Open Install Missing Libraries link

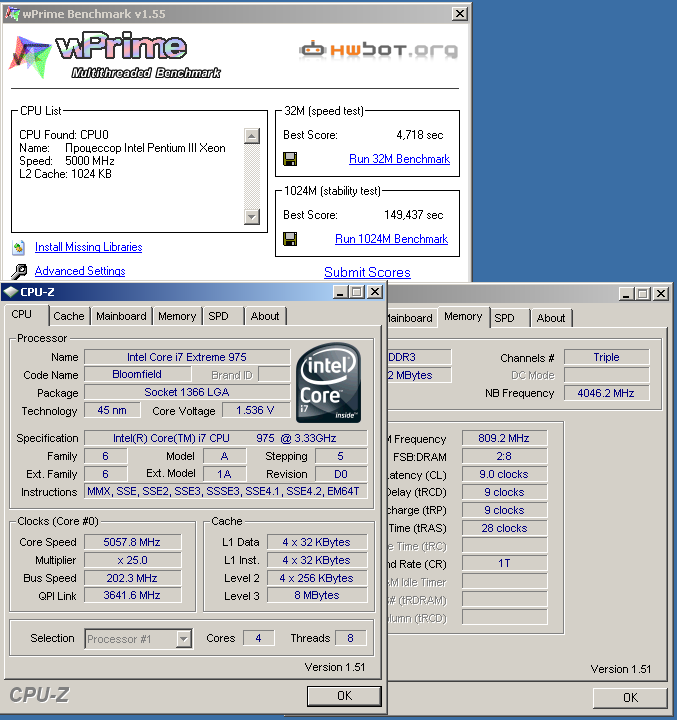89,247
